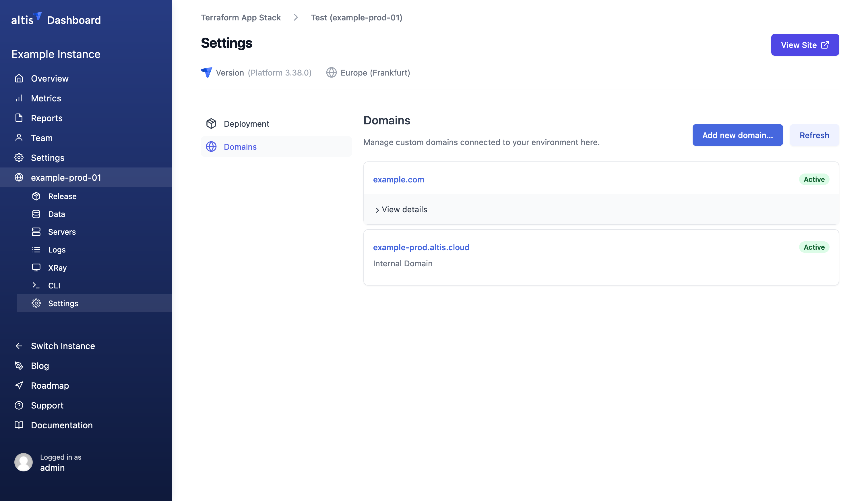This screenshot has height=501, width=868.
Task: Open the Team page
Action: (x=86, y=138)
